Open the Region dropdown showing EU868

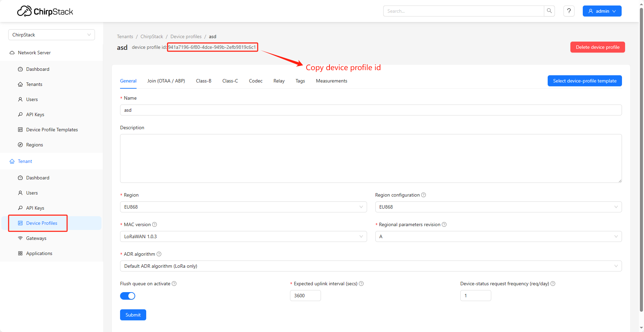pos(243,207)
